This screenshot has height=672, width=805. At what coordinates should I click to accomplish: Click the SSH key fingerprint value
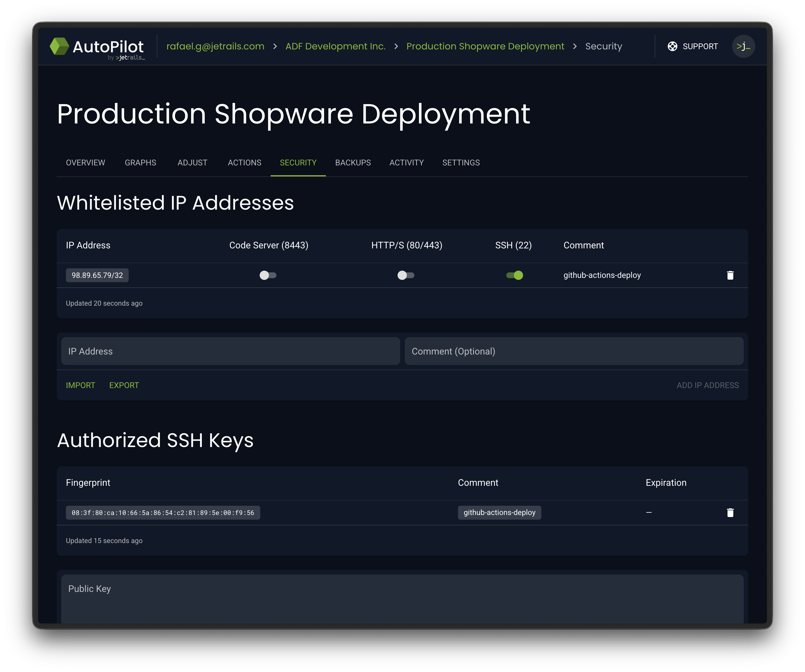163,512
